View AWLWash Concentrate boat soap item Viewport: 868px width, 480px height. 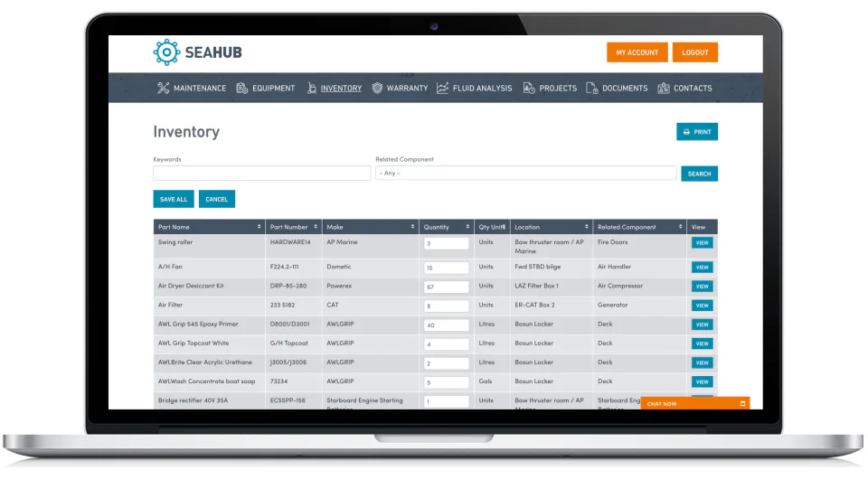tap(702, 382)
